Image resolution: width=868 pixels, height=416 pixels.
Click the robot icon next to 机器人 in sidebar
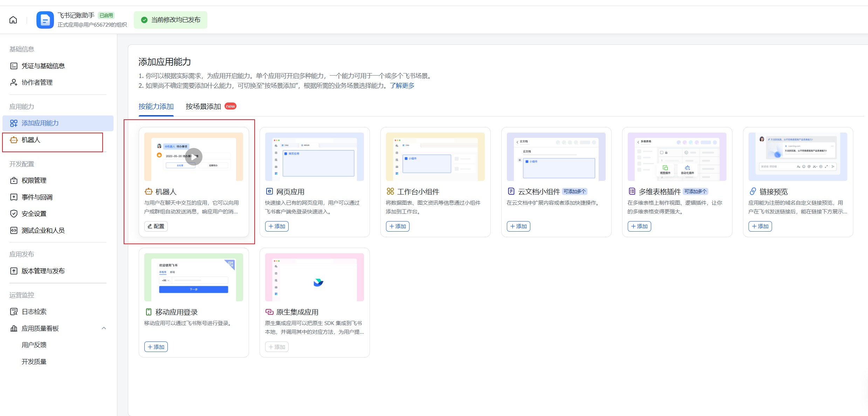tap(14, 140)
